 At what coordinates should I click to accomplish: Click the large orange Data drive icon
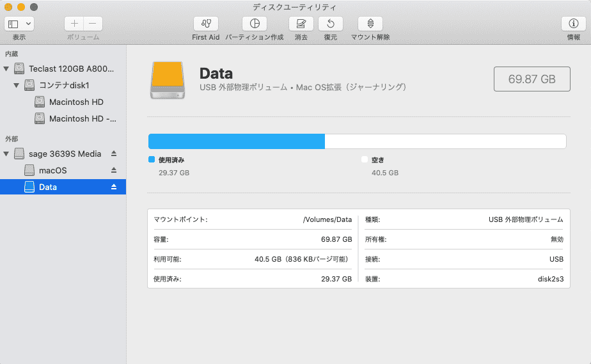pyautogui.click(x=168, y=80)
